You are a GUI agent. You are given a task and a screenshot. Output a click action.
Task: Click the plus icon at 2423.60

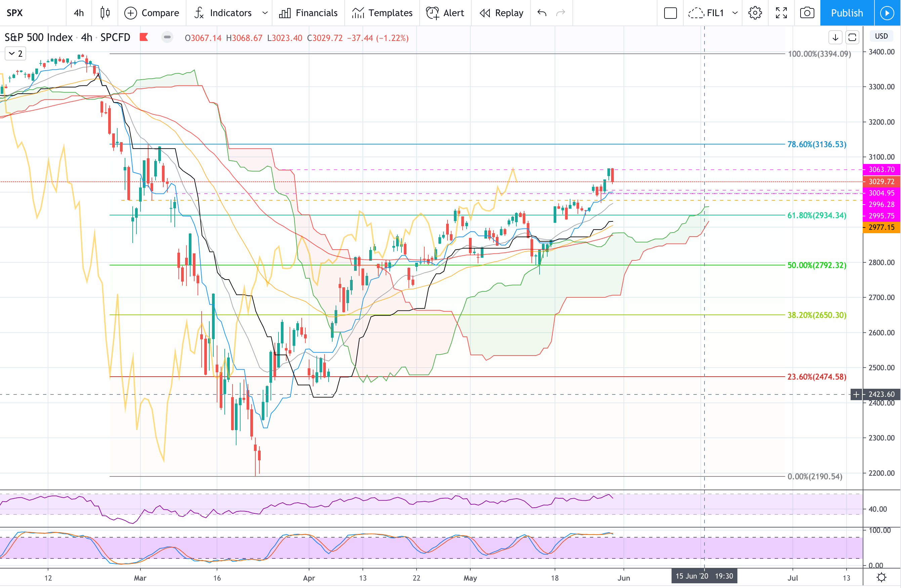click(x=856, y=394)
